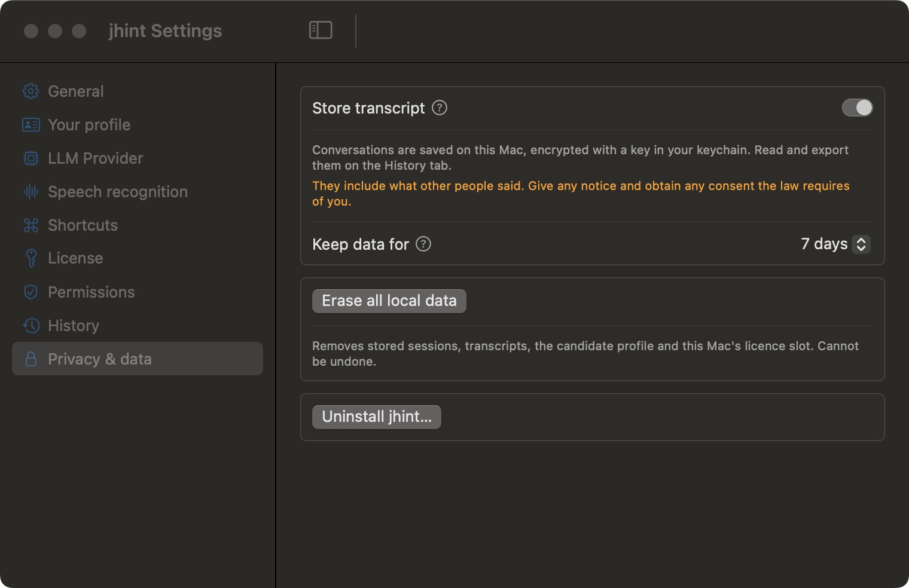Screen dimensions: 909x588
Task: Click the 'Store transcript' label
Action: click(368, 108)
